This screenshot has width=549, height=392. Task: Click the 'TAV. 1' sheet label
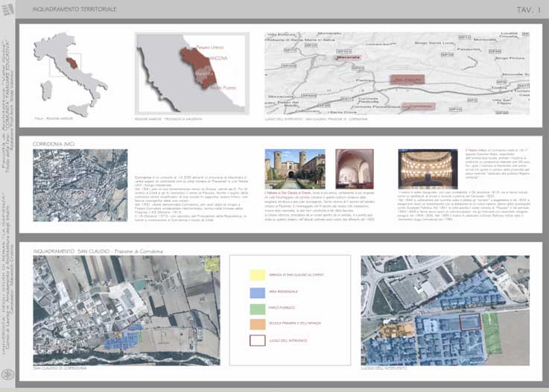[528, 10]
